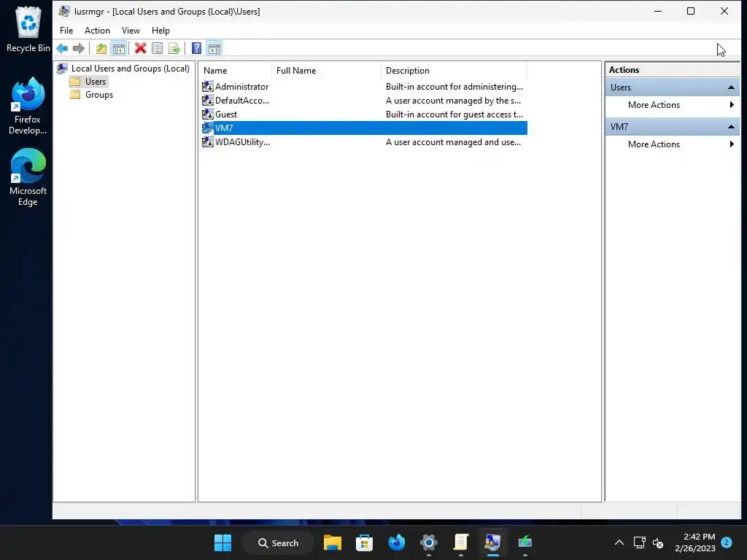Click the taskbar Search box
The image size is (747, 560).
point(278,542)
